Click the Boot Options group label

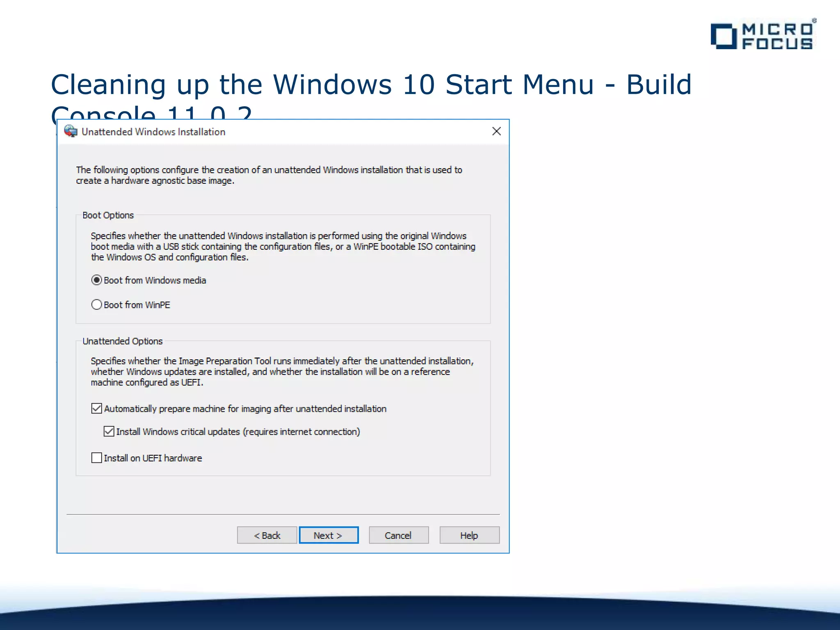[x=108, y=215]
